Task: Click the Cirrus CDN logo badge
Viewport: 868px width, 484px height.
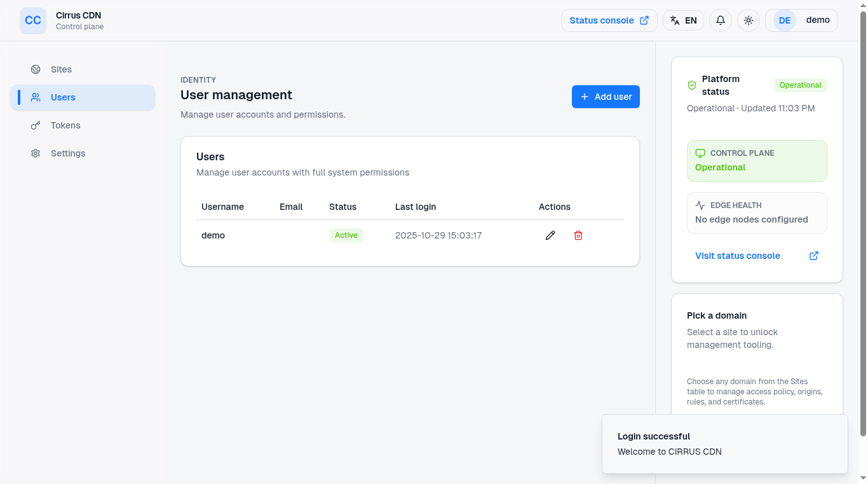Action: click(x=32, y=20)
